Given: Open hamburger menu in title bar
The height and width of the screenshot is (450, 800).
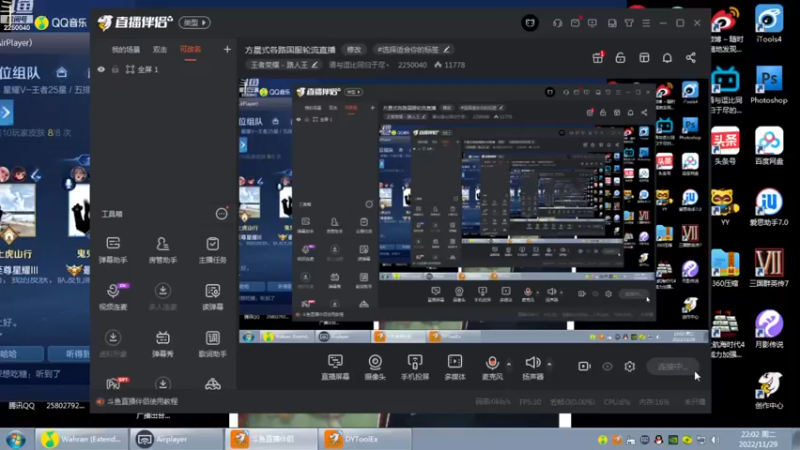Looking at the screenshot, I should [646, 23].
